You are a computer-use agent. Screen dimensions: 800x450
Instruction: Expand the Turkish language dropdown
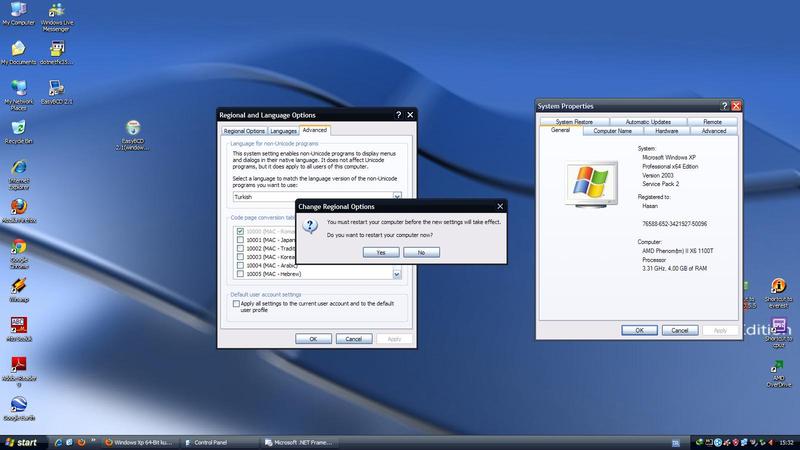coord(396,197)
